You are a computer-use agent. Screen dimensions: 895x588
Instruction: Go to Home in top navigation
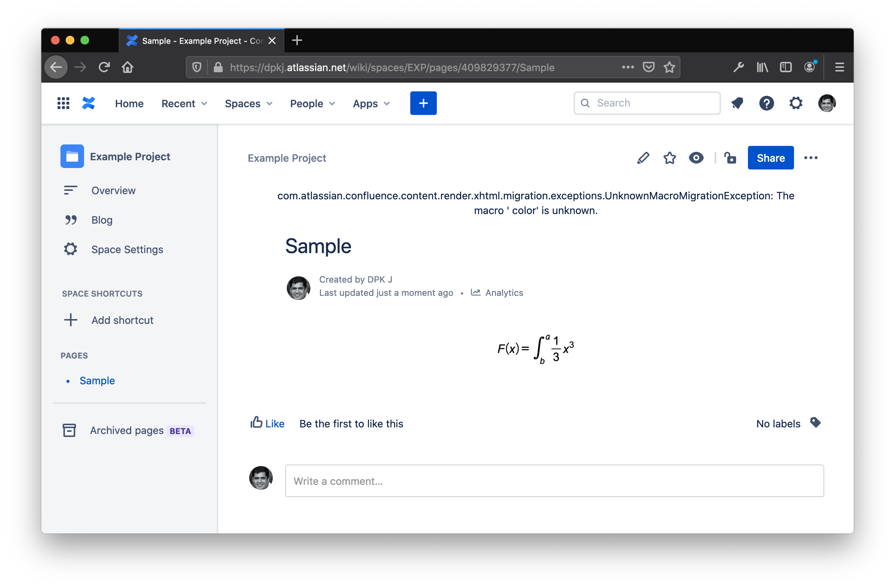coord(129,104)
